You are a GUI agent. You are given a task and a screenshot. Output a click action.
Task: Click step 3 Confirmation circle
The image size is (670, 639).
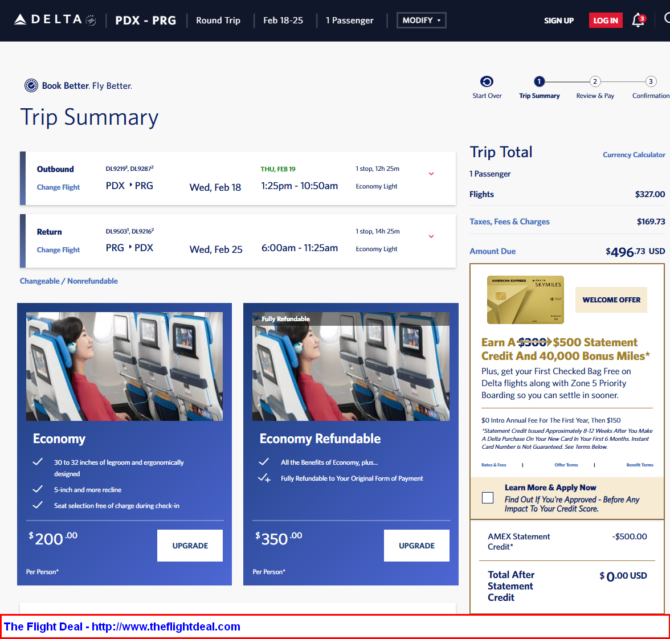click(650, 82)
